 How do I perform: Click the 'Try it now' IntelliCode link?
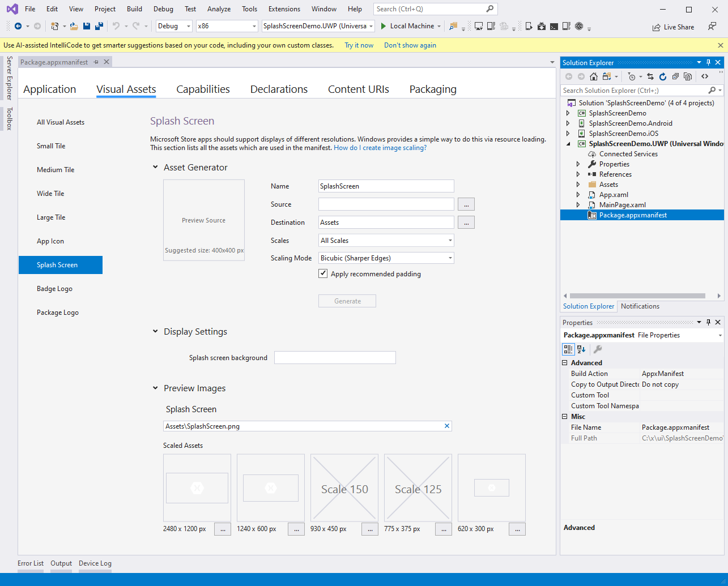point(359,45)
